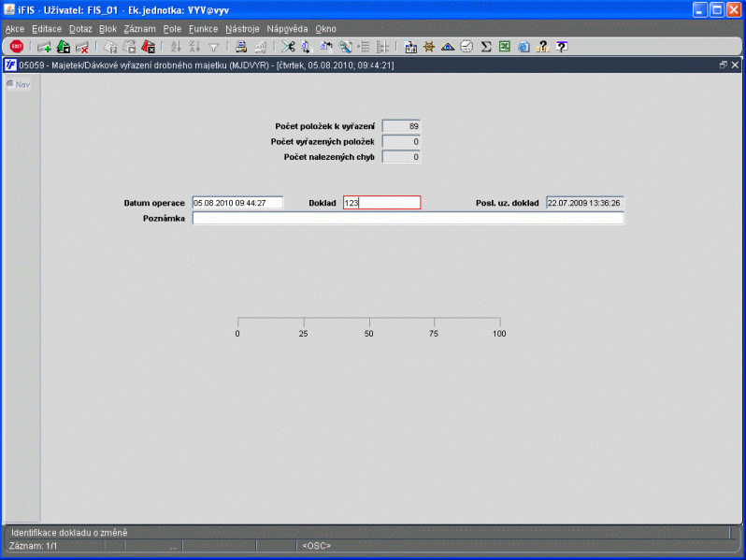Open the Záznam menu
The width and height of the screenshot is (746, 560).
(x=140, y=29)
